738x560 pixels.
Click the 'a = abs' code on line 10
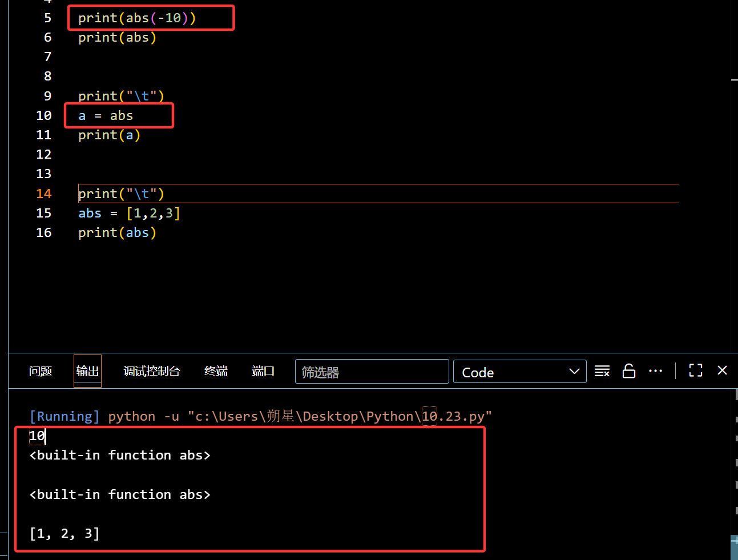(x=106, y=116)
